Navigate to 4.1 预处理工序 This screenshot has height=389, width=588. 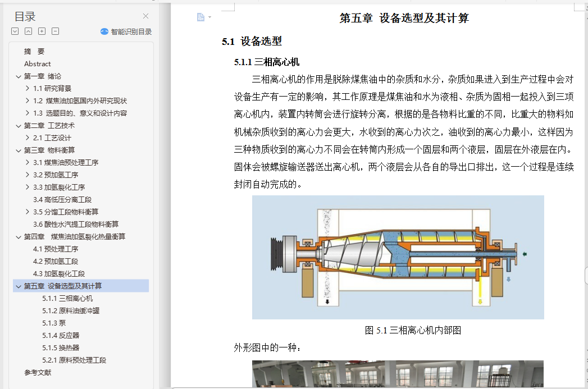click(x=56, y=249)
